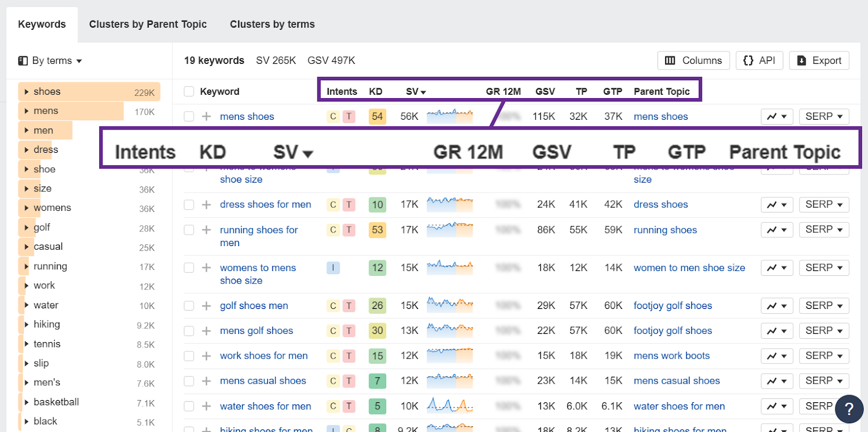The width and height of the screenshot is (868, 432).
Task: Check the 'golf shoes men' row checkbox
Action: pos(189,306)
